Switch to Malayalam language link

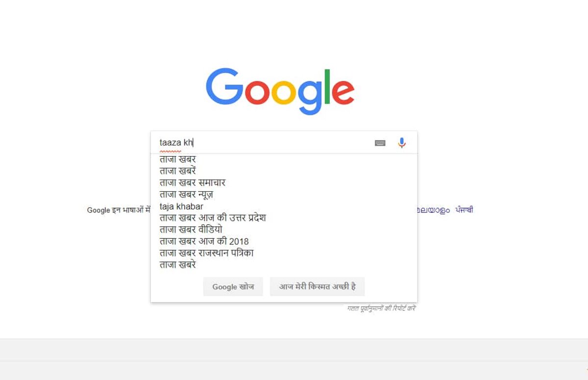tap(433, 210)
